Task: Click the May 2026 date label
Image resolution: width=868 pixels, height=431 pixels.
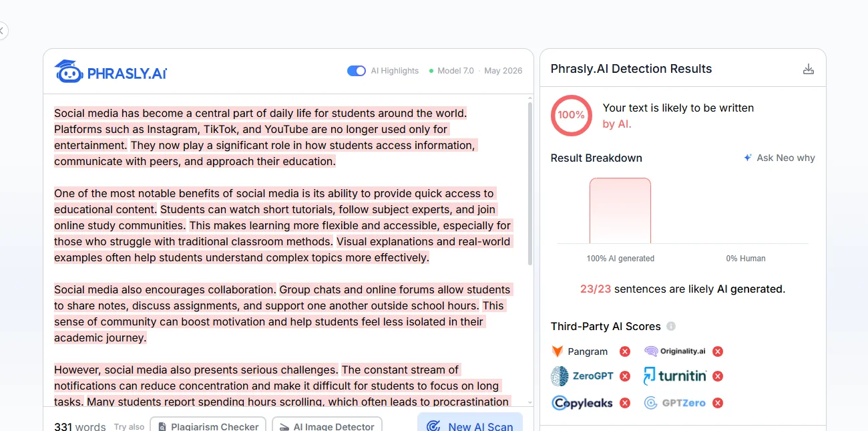Action: click(x=503, y=71)
